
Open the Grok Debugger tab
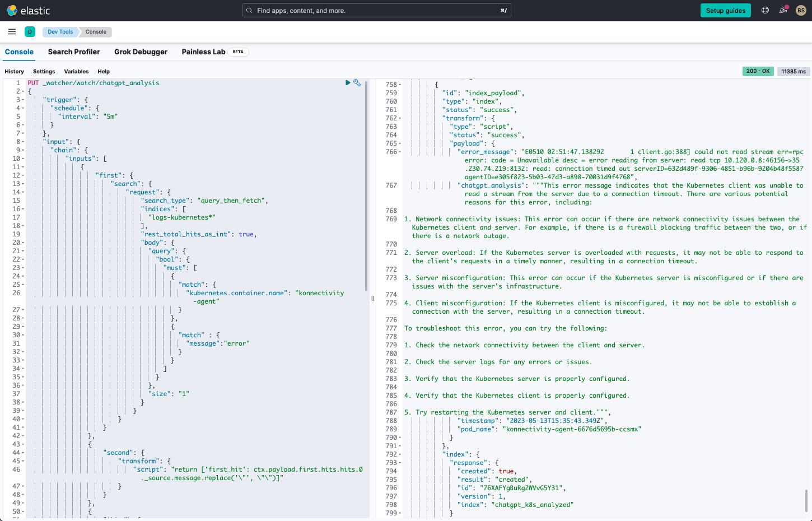coord(141,52)
